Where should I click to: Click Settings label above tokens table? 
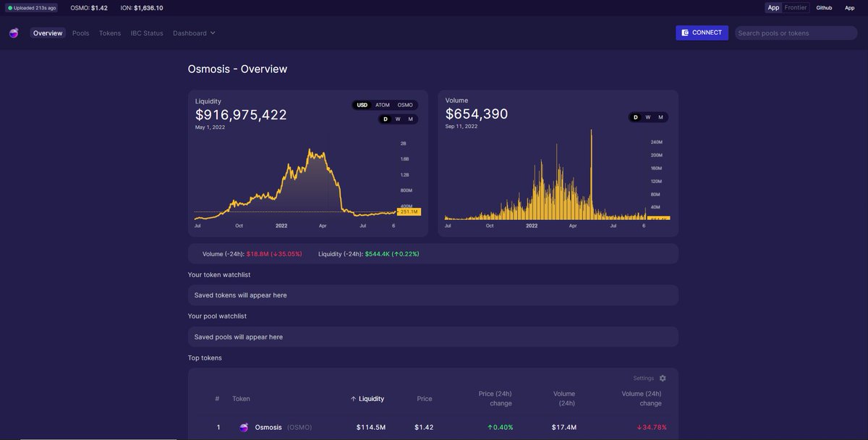click(643, 378)
